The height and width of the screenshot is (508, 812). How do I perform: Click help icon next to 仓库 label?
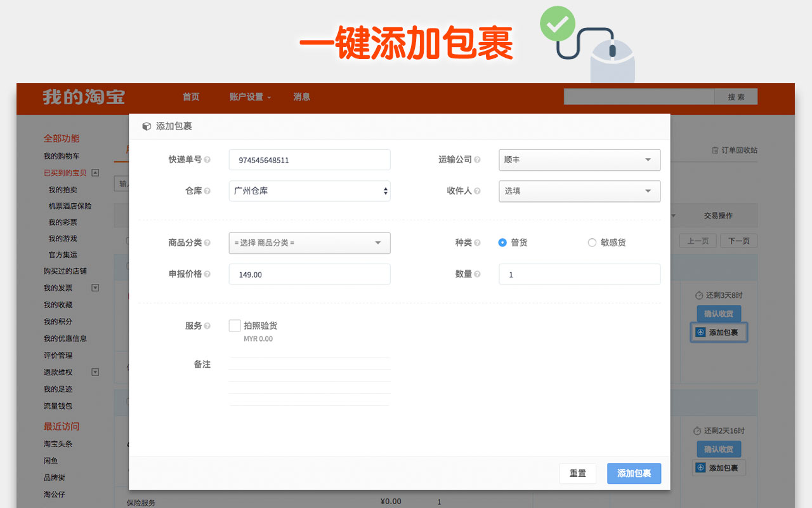[x=207, y=191]
